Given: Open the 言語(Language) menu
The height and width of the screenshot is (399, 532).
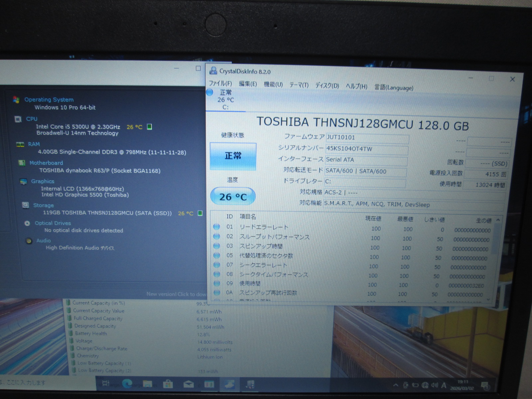Looking at the screenshot, I should pyautogui.click(x=394, y=87).
